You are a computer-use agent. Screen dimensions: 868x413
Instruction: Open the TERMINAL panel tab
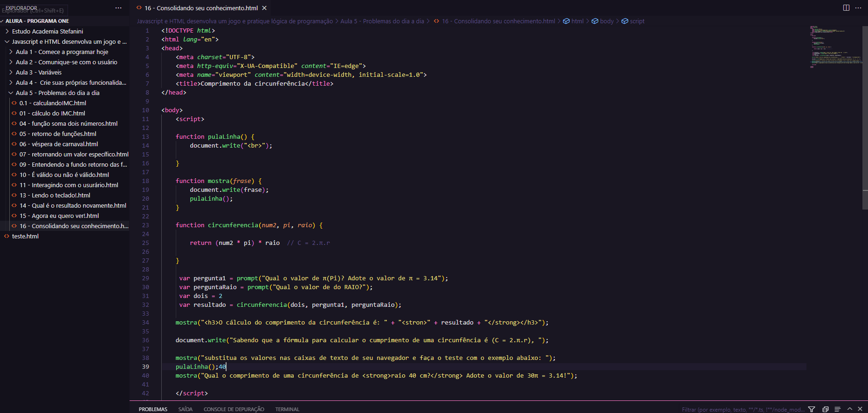click(x=287, y=409)
